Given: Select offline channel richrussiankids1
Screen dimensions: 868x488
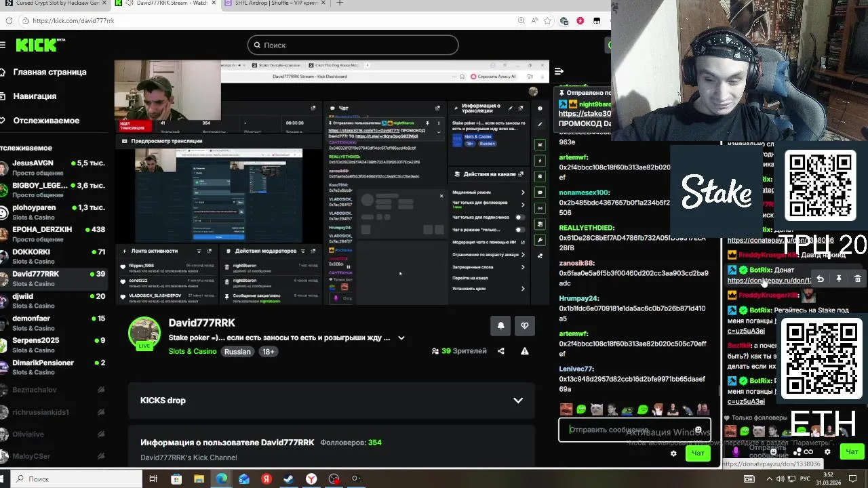Looking at the screenshot, I should 54,412.
